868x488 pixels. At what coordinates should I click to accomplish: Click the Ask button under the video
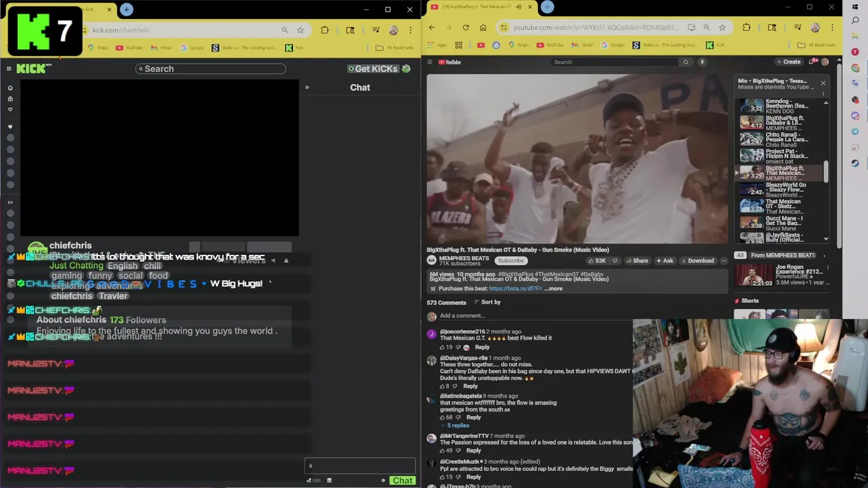(664, 260)
